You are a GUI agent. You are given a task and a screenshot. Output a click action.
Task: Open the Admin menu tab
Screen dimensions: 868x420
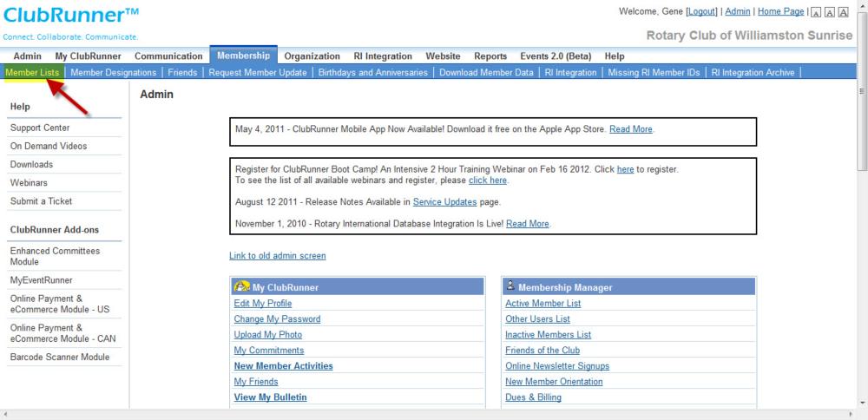[27, 56]
